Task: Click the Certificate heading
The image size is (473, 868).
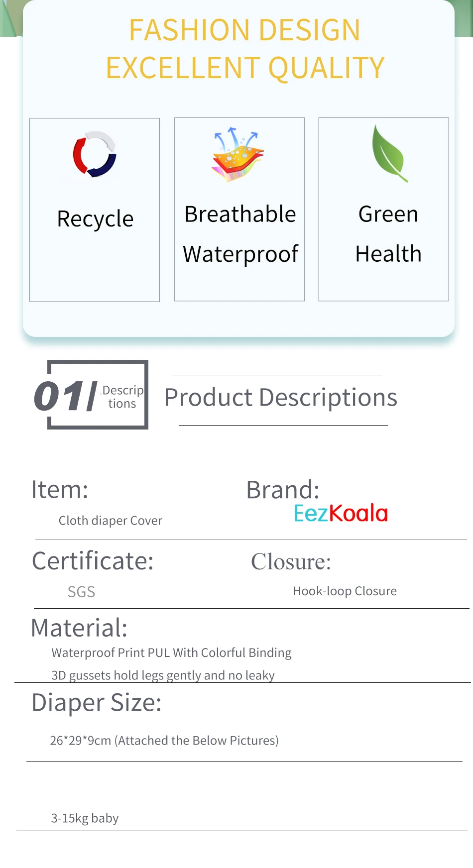Action: (93, 561)
